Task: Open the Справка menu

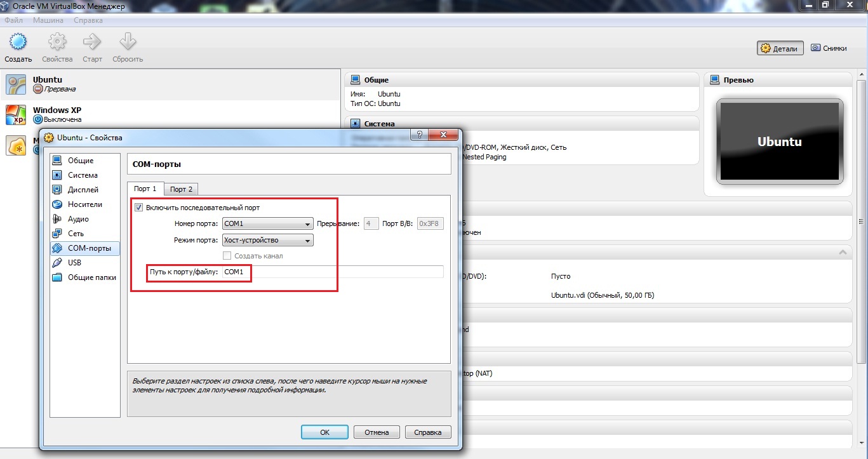Action: pyautogui.click(x=88, y=20)
